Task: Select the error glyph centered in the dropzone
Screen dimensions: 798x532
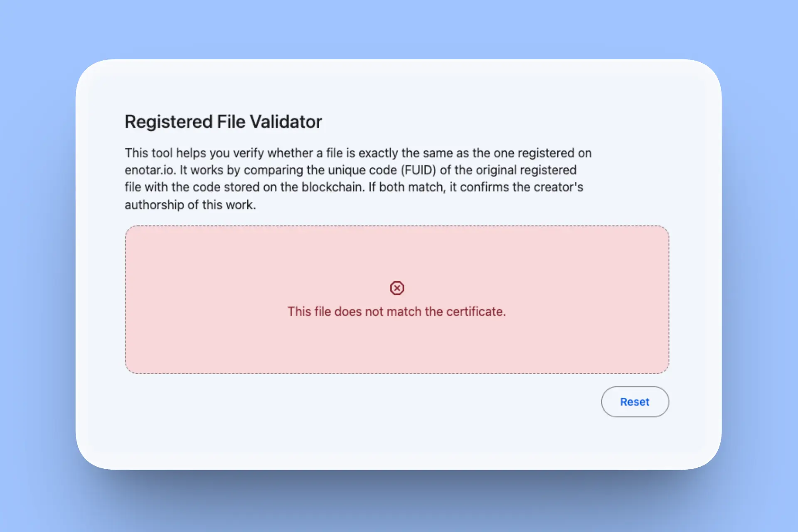Action: (397, 288)
